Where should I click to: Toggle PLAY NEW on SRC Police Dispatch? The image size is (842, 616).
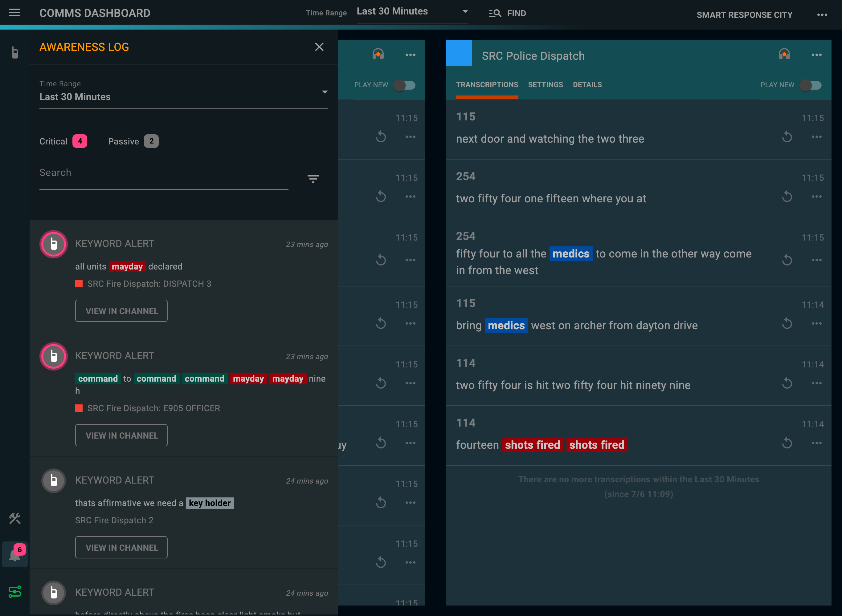coord(810,85)
